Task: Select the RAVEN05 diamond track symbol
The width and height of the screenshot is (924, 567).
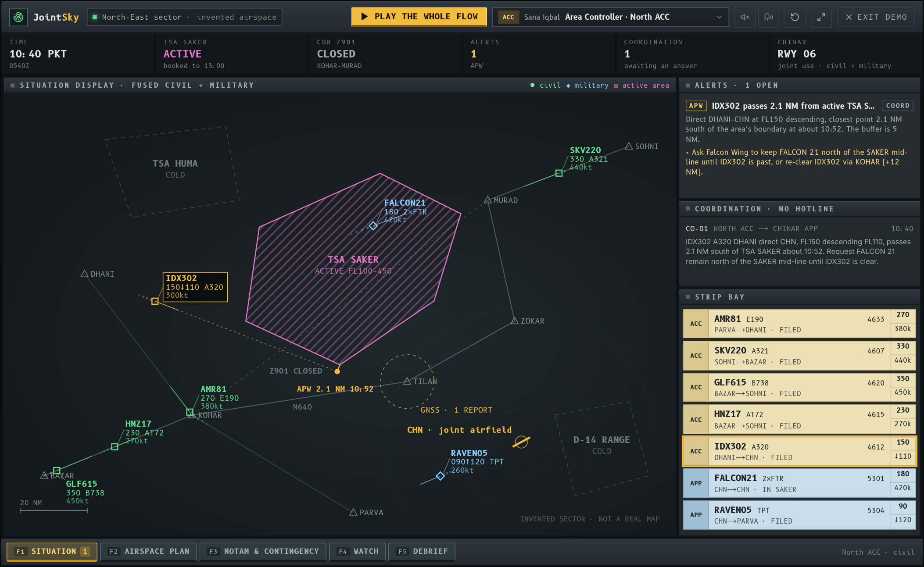Action: 440,476
